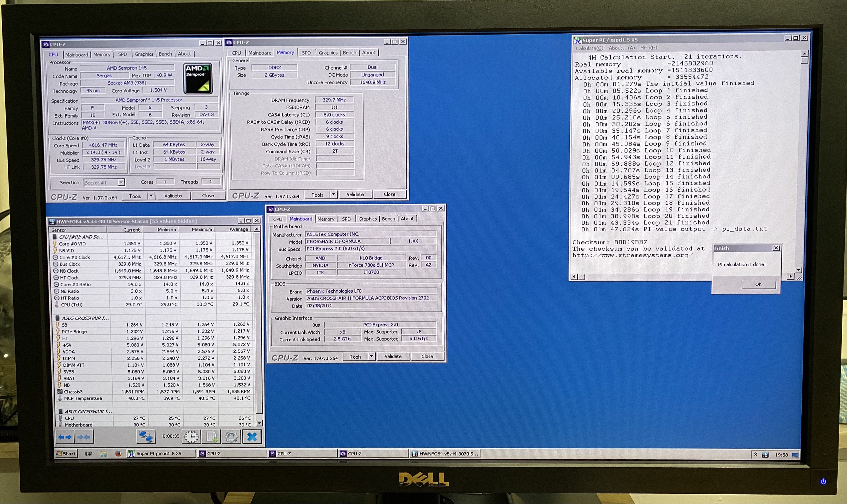
Task: Switch to SPD tab in CPU-Z Memory window
Action: [x=306, y=53]
